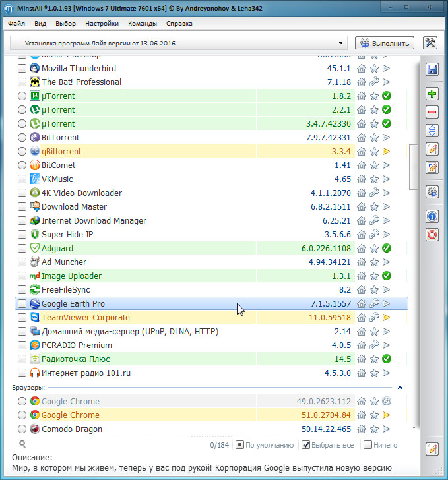Screen dimensions: 448x480
Task: Click disabled circle icon on Google Chrome 49 row
Action: (x=387, y=401)
